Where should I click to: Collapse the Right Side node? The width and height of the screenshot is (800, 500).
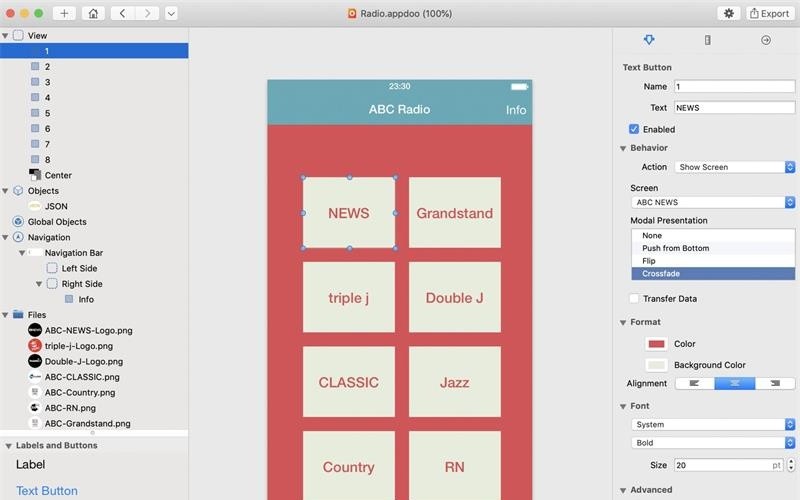tap(39, 284)
